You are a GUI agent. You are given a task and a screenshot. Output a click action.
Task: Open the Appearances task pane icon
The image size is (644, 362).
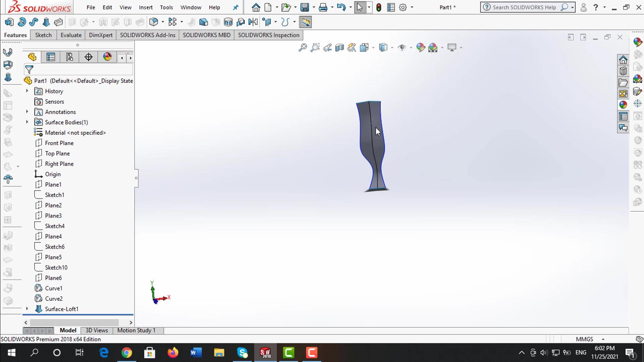point(623,105)
